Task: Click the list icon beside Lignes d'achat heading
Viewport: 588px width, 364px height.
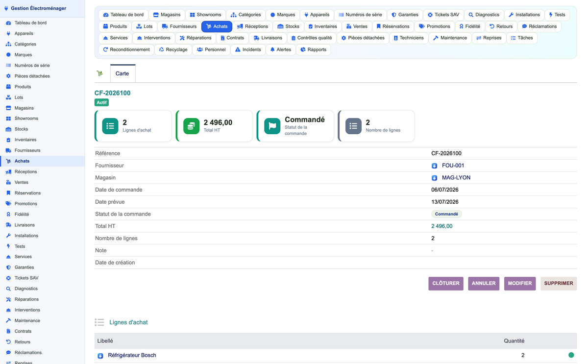Action: coord(99,322)
